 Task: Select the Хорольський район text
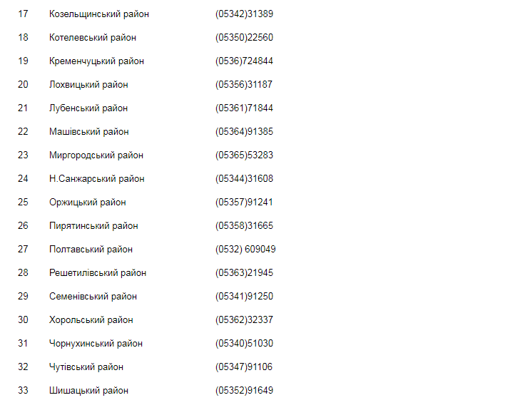[91, 320]
